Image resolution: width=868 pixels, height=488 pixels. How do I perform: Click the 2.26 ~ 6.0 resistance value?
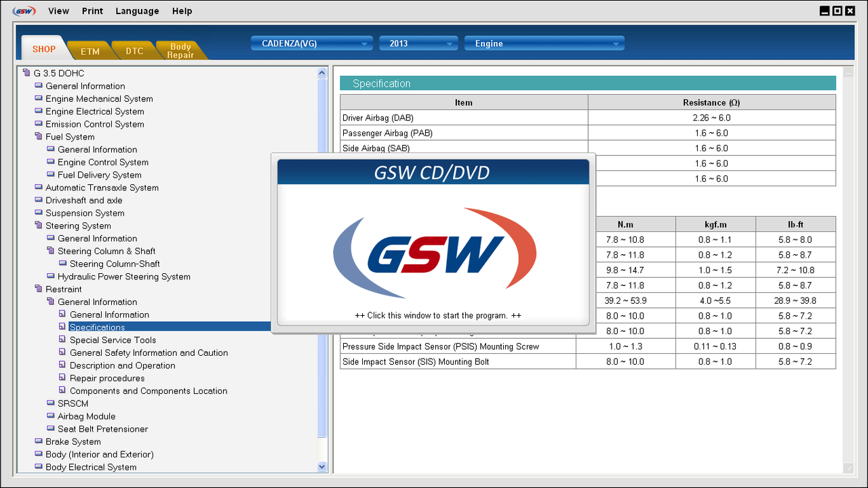712,118
